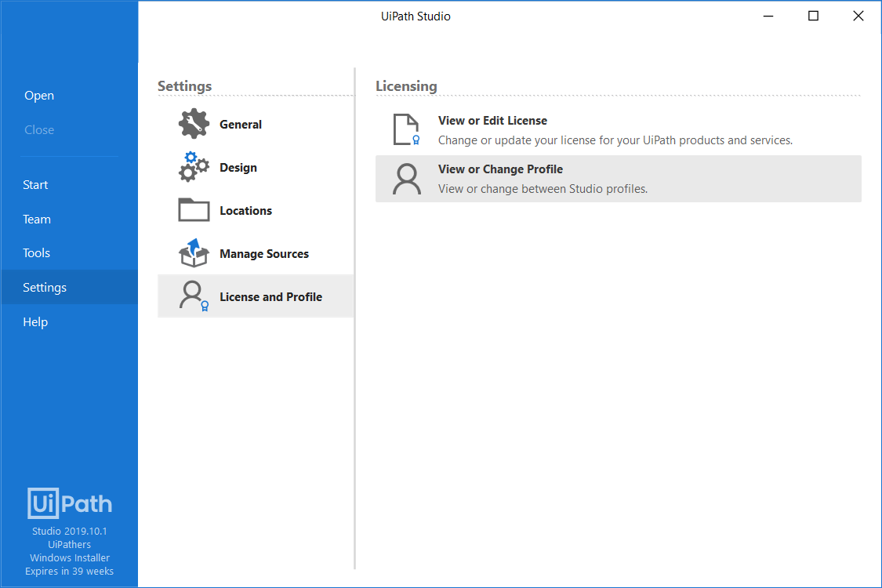Click the Close menu item

pyautogui.click(x=39, y=130)
